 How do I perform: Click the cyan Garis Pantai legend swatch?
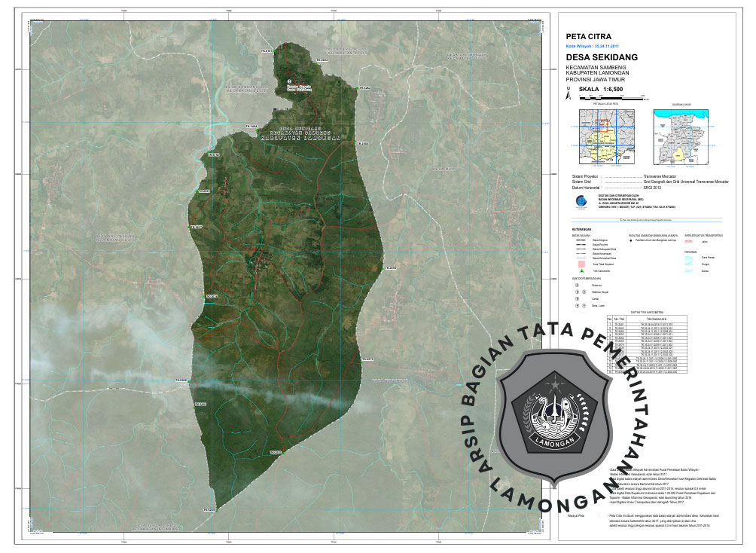pyautogui.click(x=689, y=258)
